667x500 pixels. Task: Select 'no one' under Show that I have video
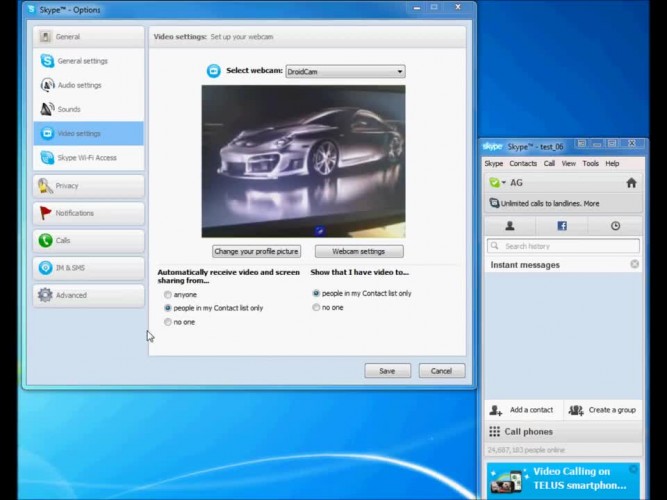click(x=316, y=307)
